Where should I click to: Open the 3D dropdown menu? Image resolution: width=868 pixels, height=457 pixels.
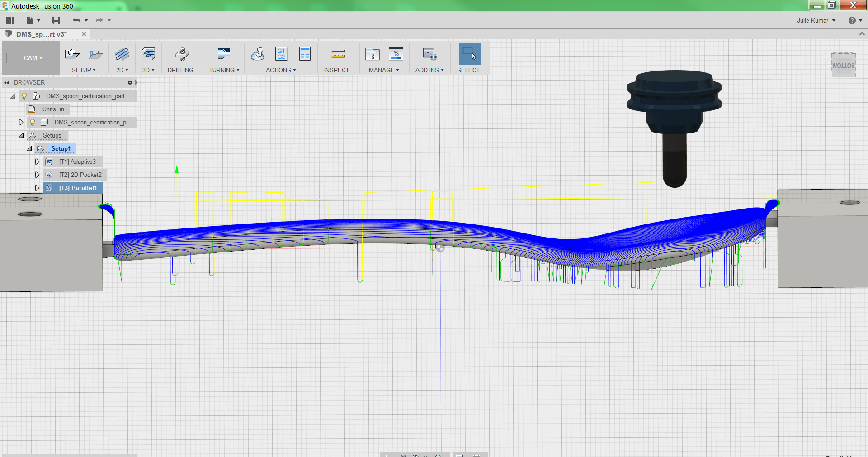click(x=148, y=70)
